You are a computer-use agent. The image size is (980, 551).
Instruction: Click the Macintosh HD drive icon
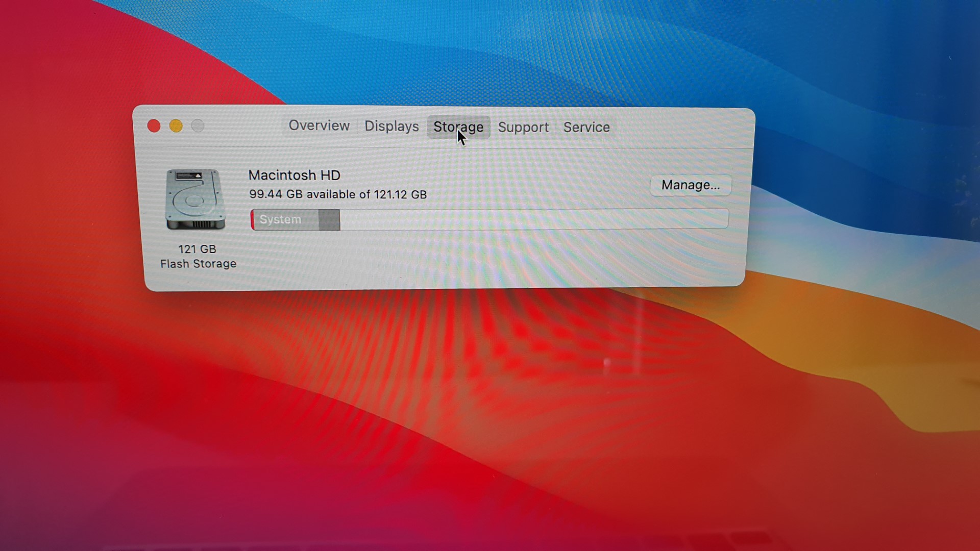point(195,199)
